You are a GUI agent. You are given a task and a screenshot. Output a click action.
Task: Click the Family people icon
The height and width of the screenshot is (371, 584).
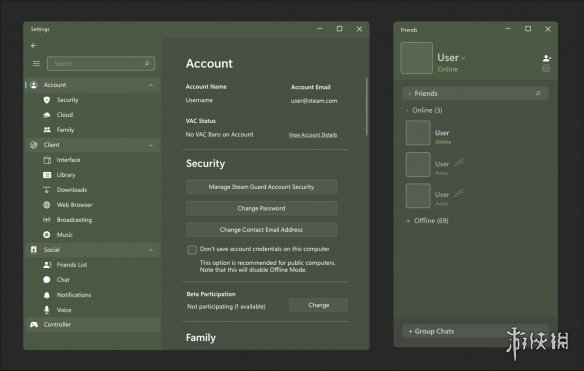(47, 130)
